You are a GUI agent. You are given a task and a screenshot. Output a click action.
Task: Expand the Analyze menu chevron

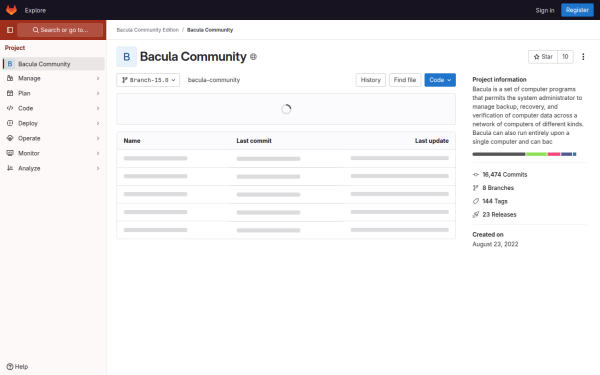98,168
